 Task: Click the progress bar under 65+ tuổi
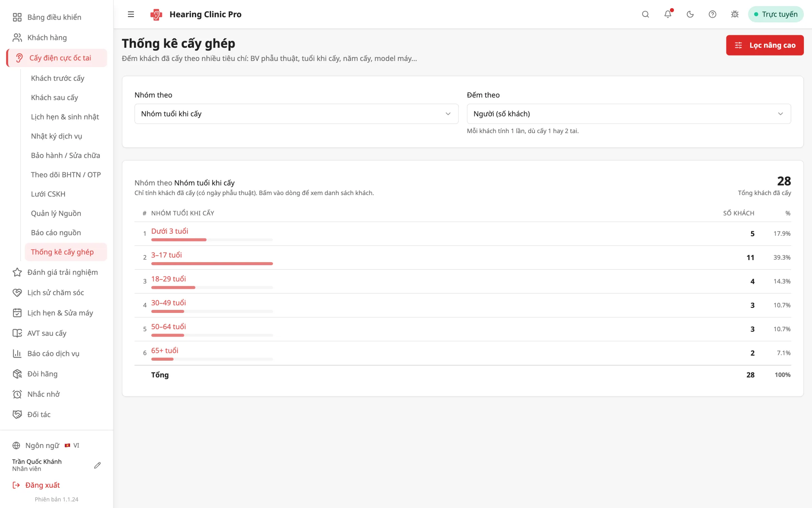[212, 359]
